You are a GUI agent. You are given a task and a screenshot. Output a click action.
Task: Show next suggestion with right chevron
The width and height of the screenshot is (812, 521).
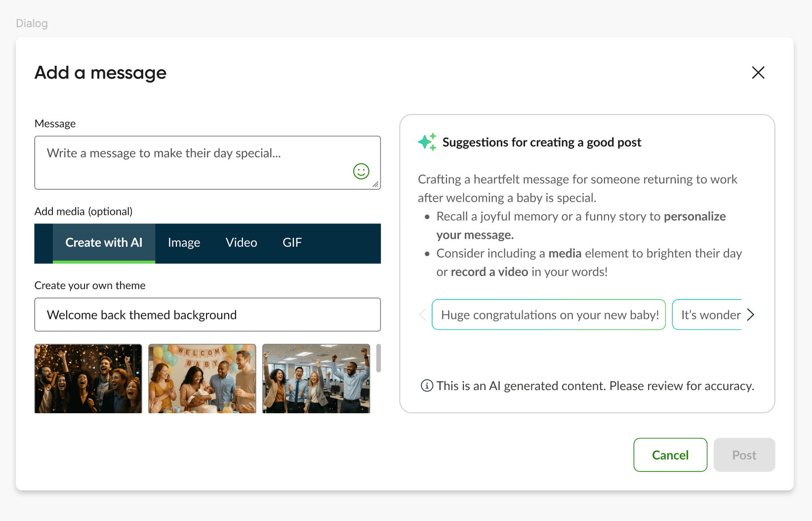(751, 314)
